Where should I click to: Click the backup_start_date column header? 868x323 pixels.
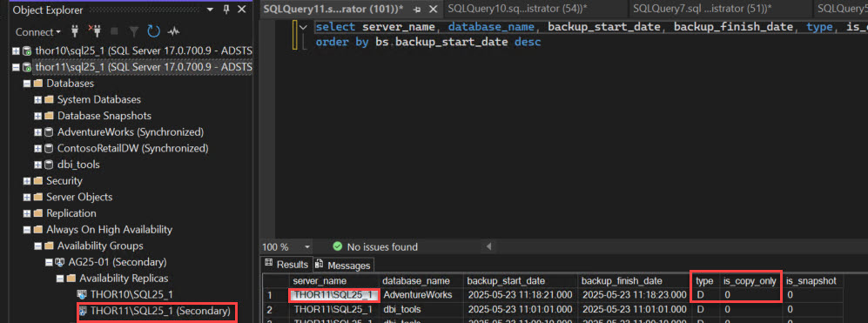(x=520, y=281)
